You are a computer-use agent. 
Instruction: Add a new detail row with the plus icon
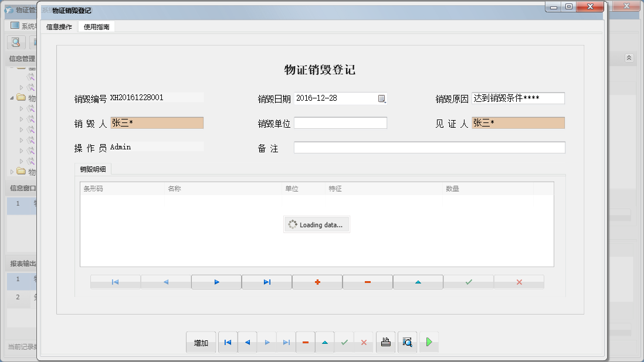click(317, 282)
